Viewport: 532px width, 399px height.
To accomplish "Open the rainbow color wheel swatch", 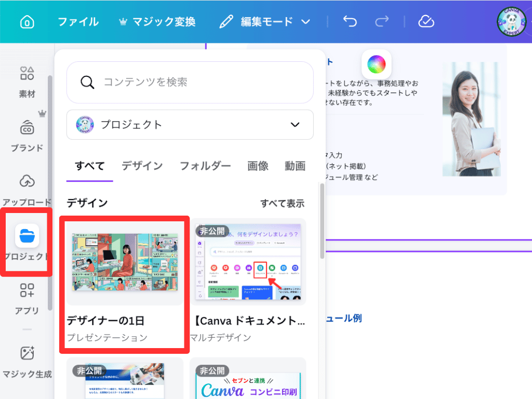I will click(x=376, y=64).
